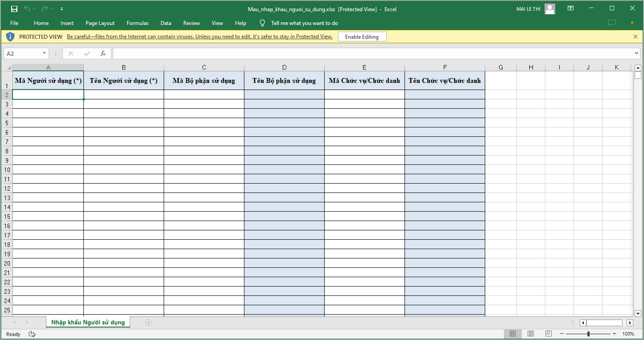Click the zoom slider handle
This screenshot has width=644, height=340.
click(x=588, y=334)
